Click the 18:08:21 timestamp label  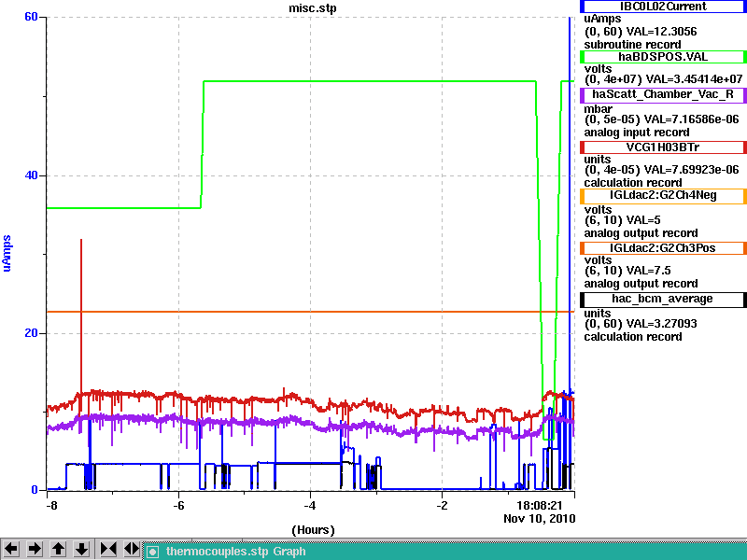pos(540,505)
